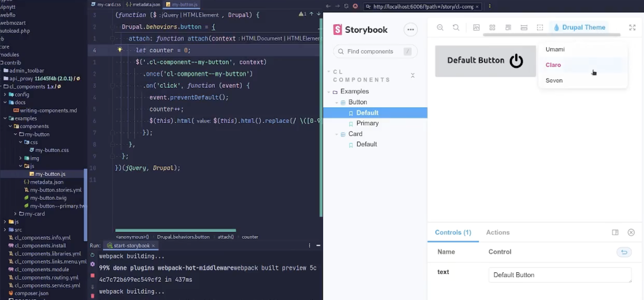This screenshot has height=300, width=644.
Task: Click the Default Button preview
Action: point(485,61)
